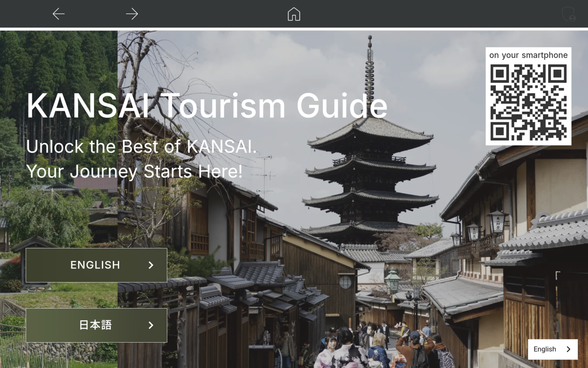This screenshot has height=368, width=588.
Task: Choose the ENGLISH guide button
Action: (x=96, y=265)
